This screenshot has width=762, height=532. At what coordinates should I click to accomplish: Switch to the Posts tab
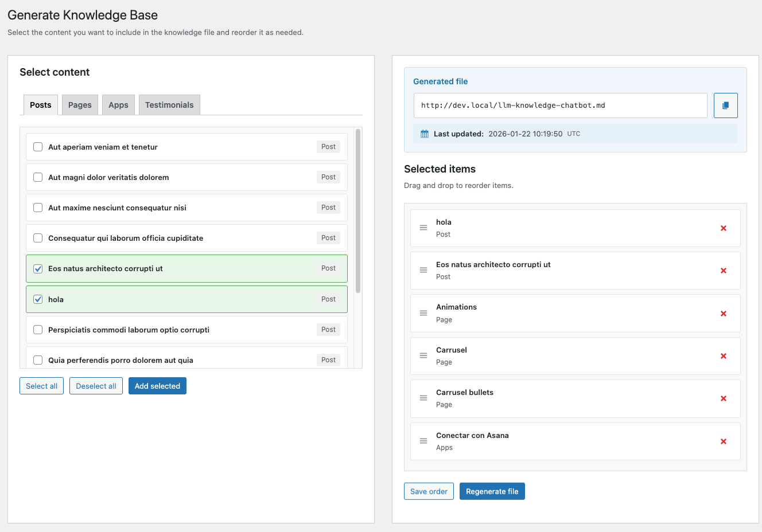click(41, 105)
